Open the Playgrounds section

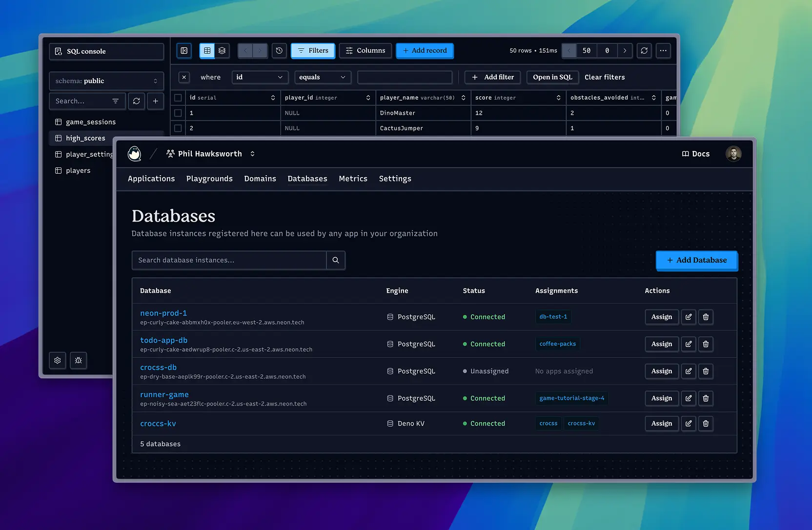tap(209, 179)
